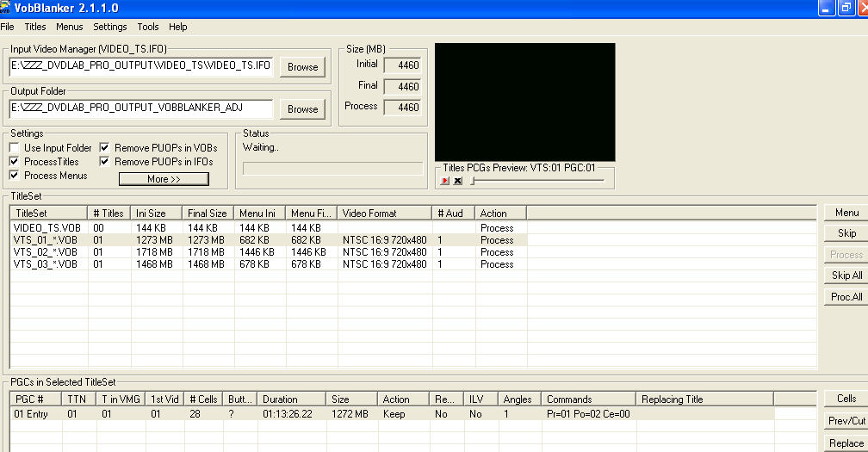Click the # Titles column header
Image resolution: width=868 pixels, height=452 pixels.
point(109,213)
